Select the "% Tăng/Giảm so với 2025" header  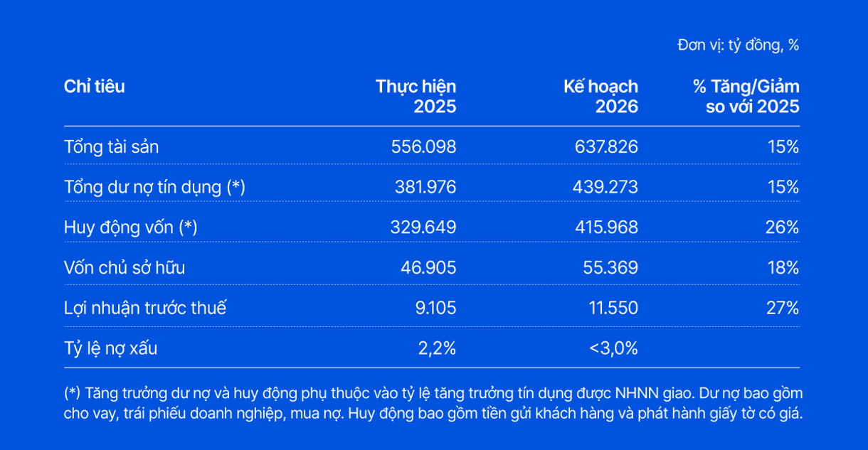pos(746,97)
